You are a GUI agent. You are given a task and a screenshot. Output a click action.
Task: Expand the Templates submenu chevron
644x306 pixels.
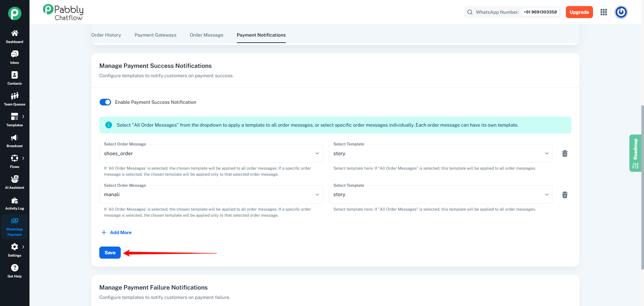(23, 117)
